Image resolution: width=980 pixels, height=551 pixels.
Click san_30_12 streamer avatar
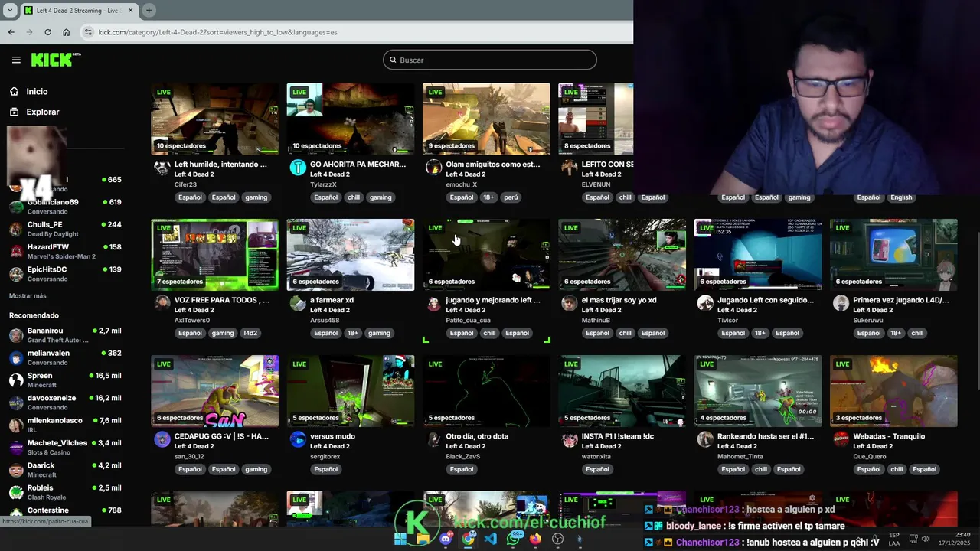pos(162,439)
